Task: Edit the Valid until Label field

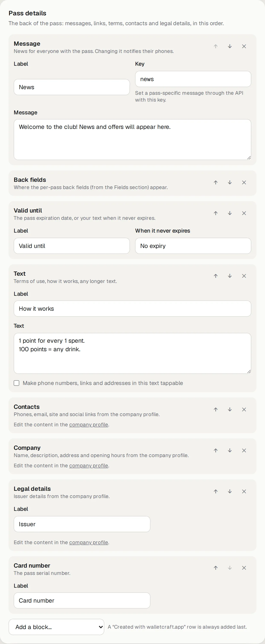Action: pos(72,246)
